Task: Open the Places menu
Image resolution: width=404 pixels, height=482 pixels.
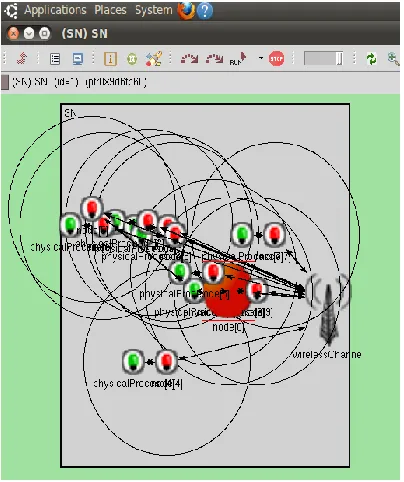Action: [110, 10]
